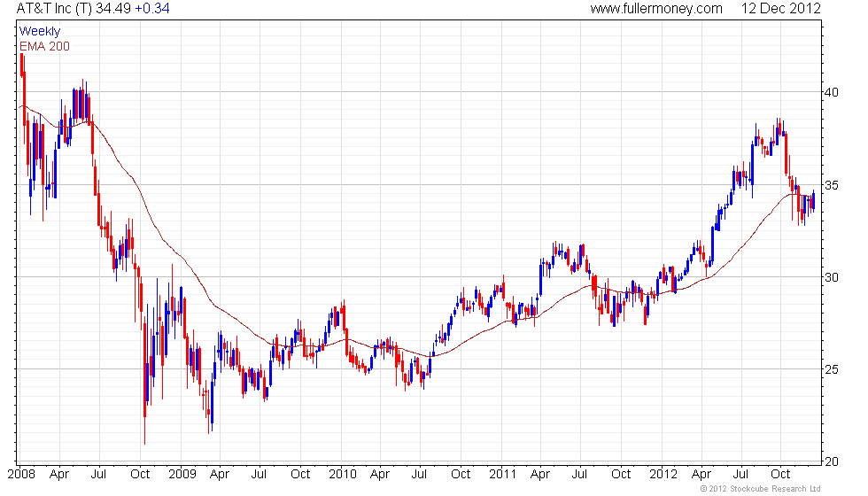
Task: Select the '2012' year axis label
Action: (x=663, y=474)
